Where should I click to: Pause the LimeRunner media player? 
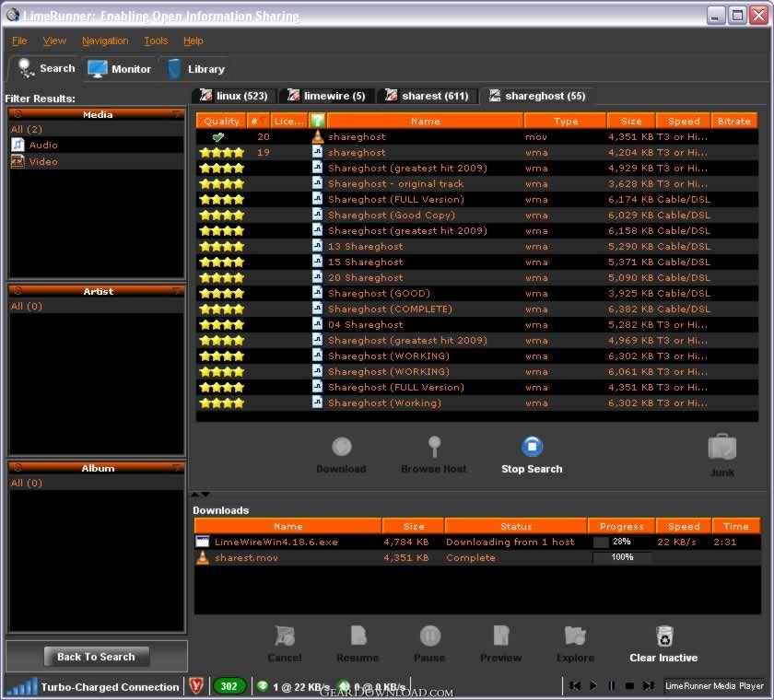611,685
